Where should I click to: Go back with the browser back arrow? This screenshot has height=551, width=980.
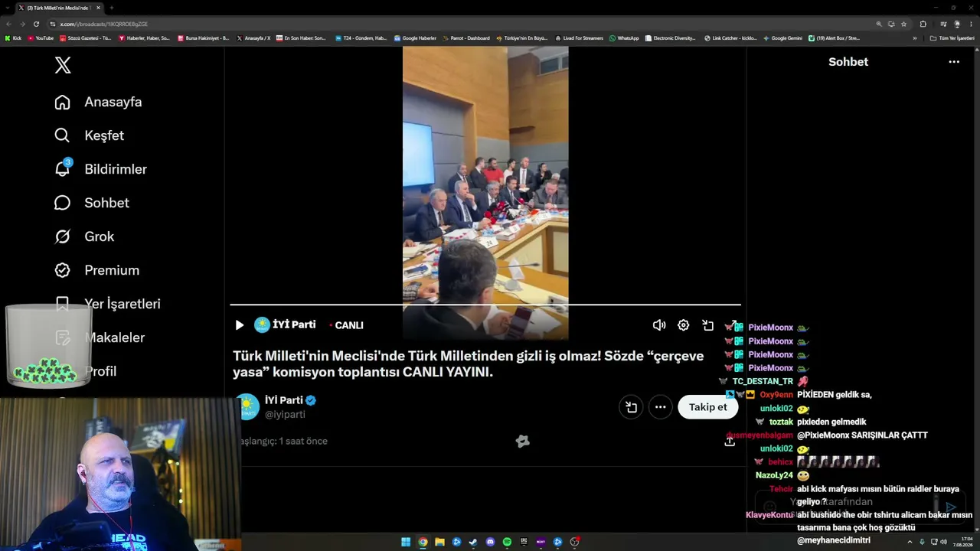tap(8, 24)
